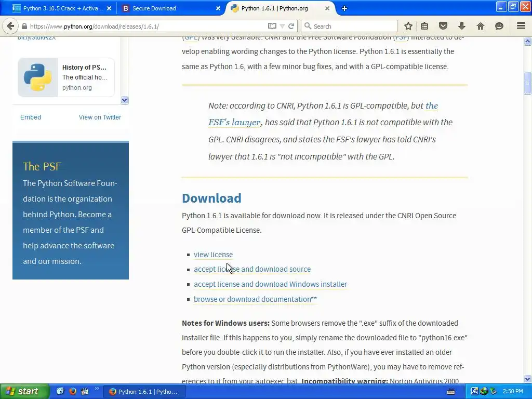532x399 pixels.
Task: Click the 'Download' section heading
Action: click(x=211, y=198)
